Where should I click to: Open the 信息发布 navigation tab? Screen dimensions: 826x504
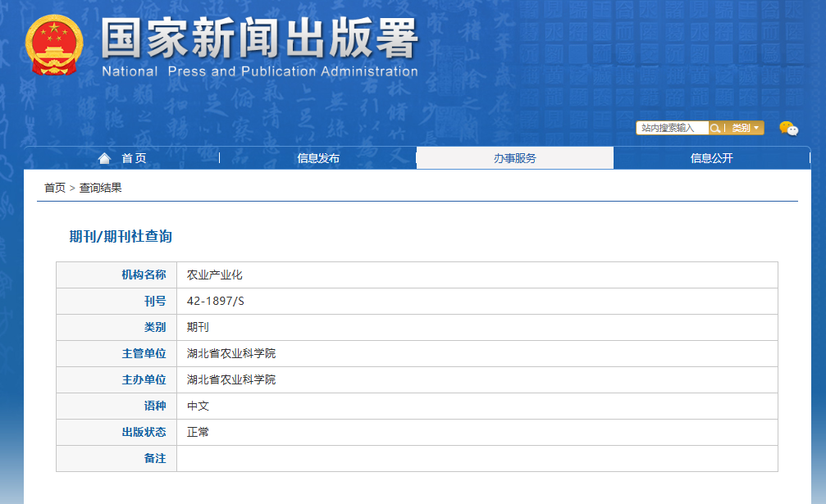pyautogui.click(x=318, y=158)
